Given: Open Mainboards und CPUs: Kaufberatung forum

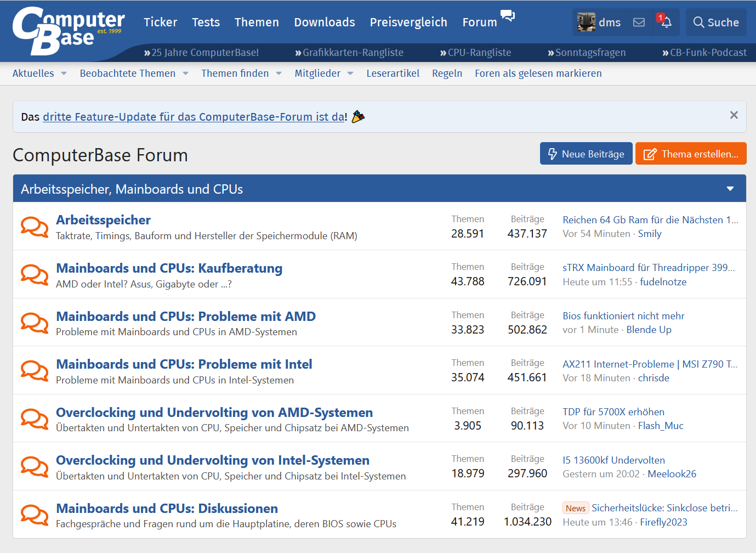Looking at the screenshot, I should (x=169, y=268).
